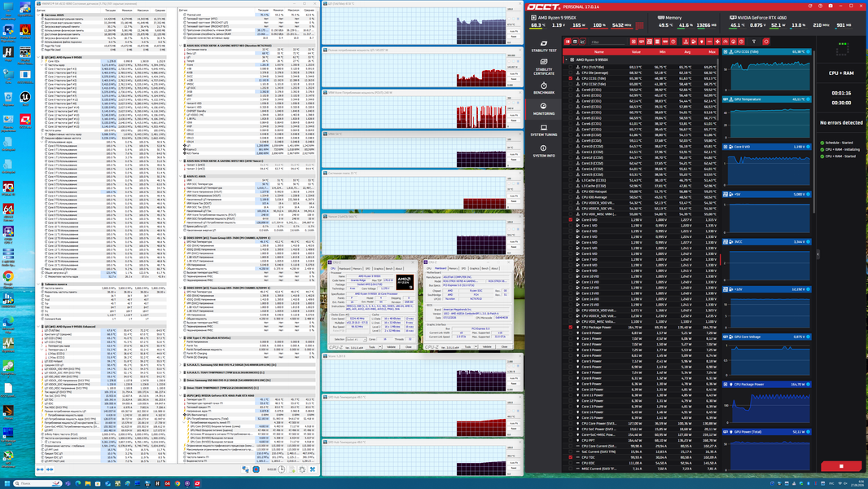Click the reset min/max icon in OCCT toolbar
This screenshot has width=868, height=489.
[766, 42]
